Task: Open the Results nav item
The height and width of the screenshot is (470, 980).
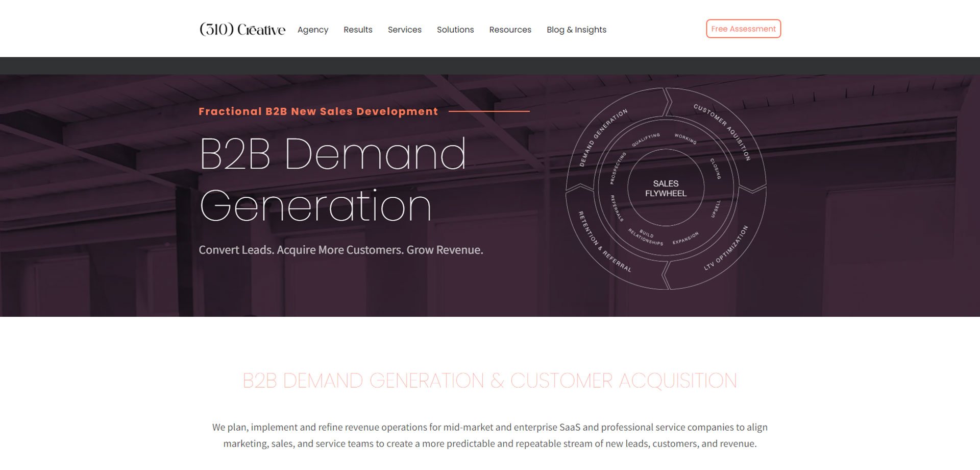Action: pos(358,30)
